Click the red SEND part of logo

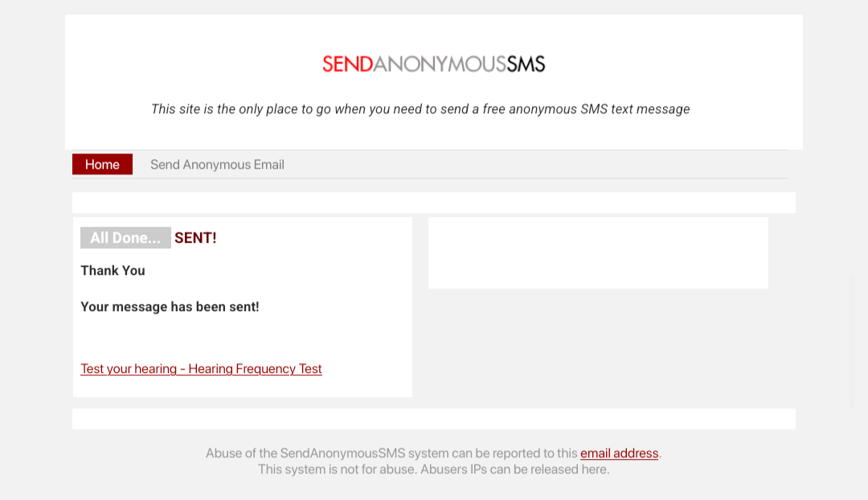347,64
